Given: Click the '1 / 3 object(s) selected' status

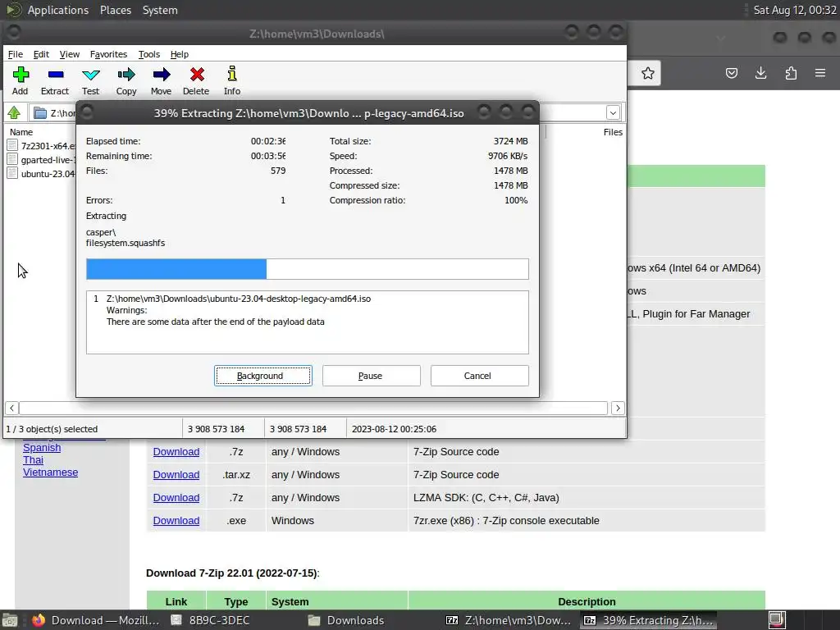Looking at the screenshot, I should coord(52,429).
